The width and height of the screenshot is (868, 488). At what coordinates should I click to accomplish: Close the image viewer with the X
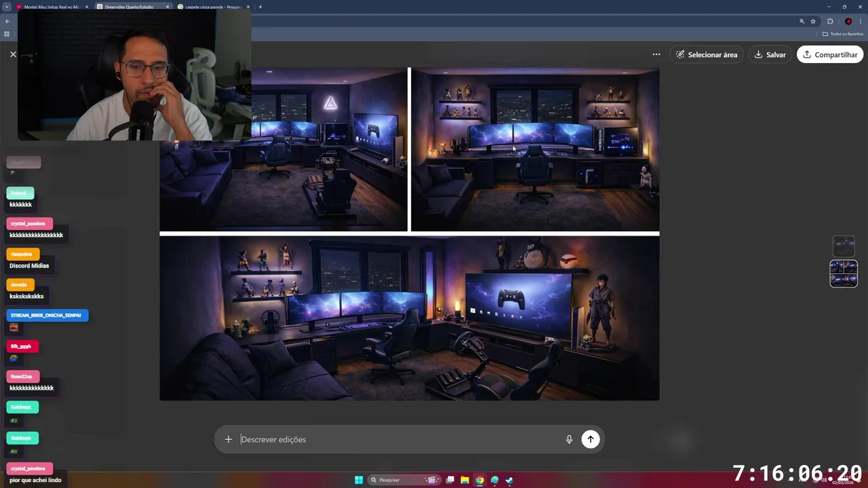pos(13,54)
